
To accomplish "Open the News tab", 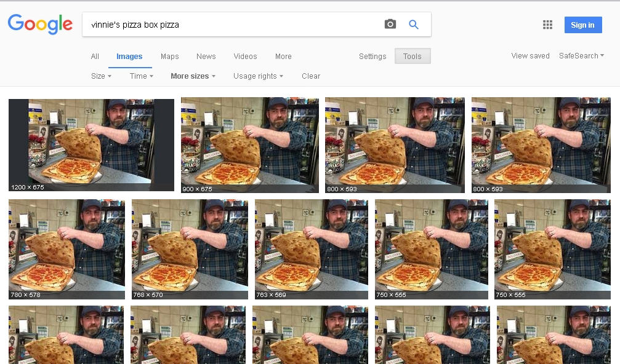I will pos(206,57).
